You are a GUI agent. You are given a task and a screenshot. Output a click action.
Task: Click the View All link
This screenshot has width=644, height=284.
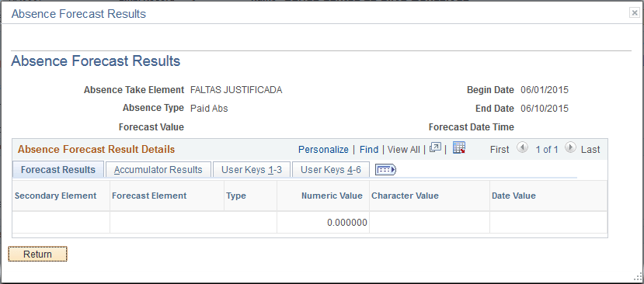click(x=404, y=150)
